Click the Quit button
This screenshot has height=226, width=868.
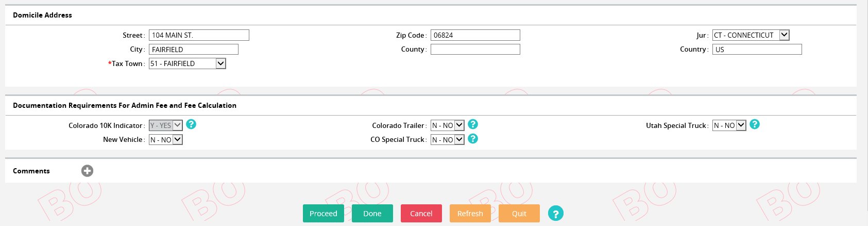(519, 214)
